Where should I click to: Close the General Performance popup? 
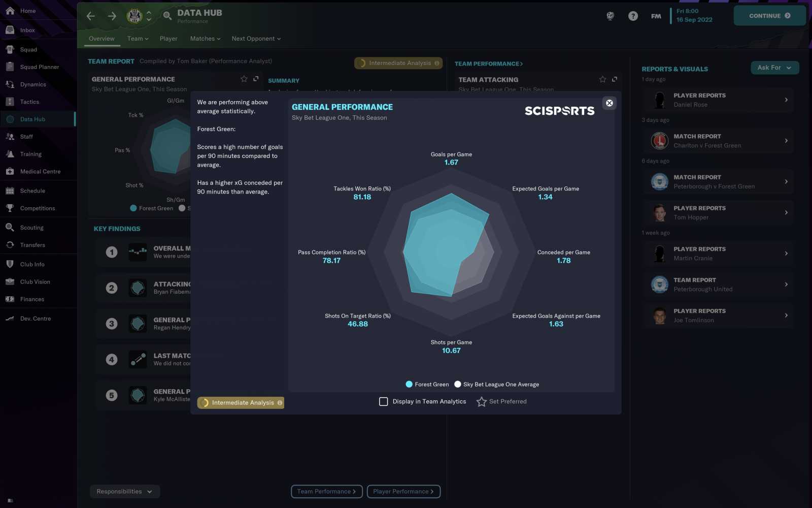(x=610, y=103)
